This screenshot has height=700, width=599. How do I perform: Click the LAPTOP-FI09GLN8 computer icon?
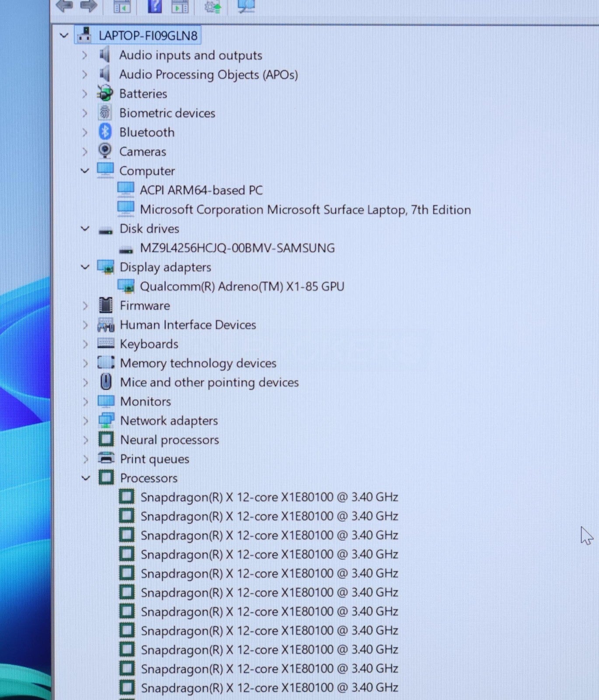point(85,35)
